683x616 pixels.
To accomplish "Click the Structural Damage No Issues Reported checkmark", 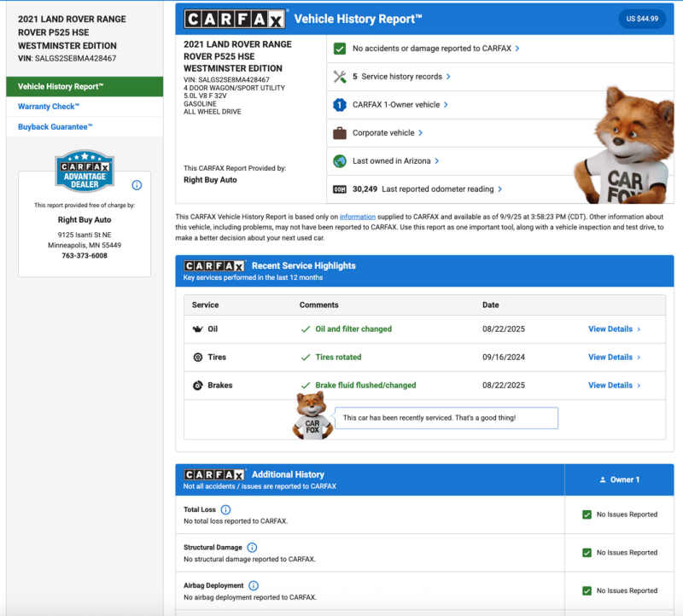I will point(587,553).
